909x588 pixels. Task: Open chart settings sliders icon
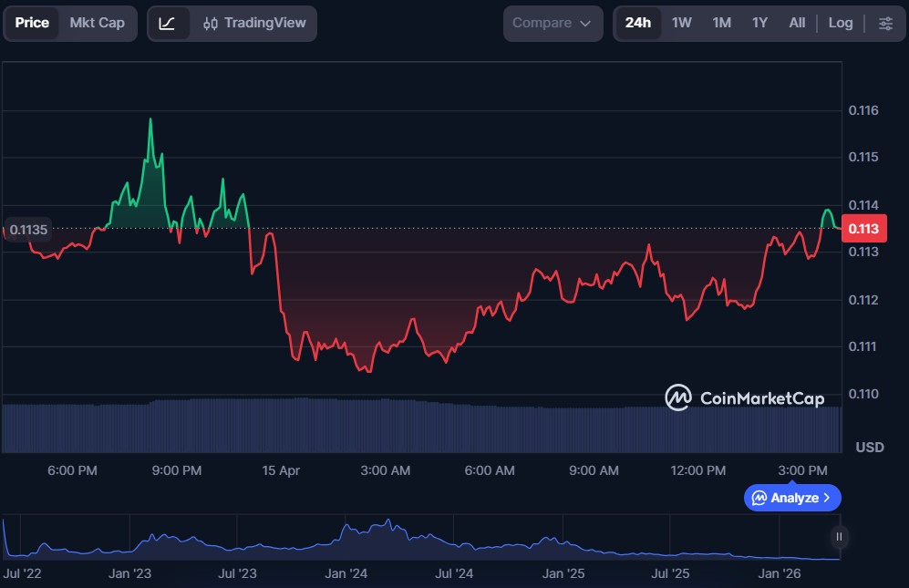point(885,23)
